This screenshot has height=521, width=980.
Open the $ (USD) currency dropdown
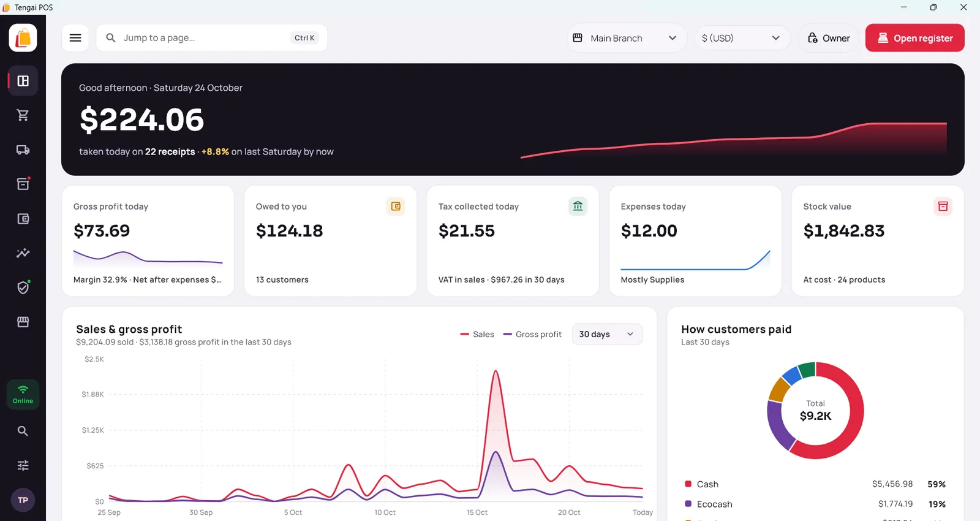point(741,38)
